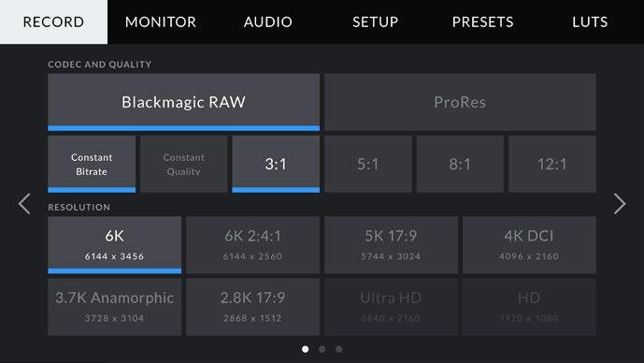The height and width of the screenshot is (363, 644).
Task: Choose 4K DCI resolution
Action: (x=529, y=245)
